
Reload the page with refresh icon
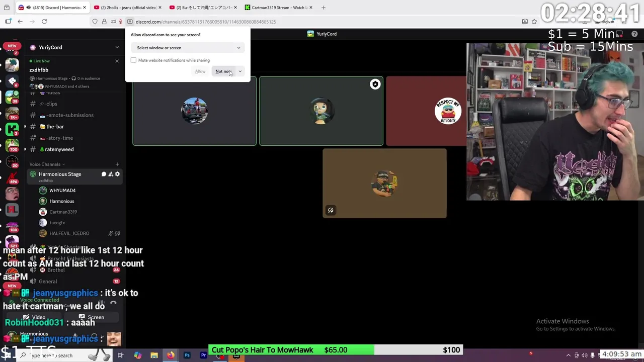pos(44,22)
